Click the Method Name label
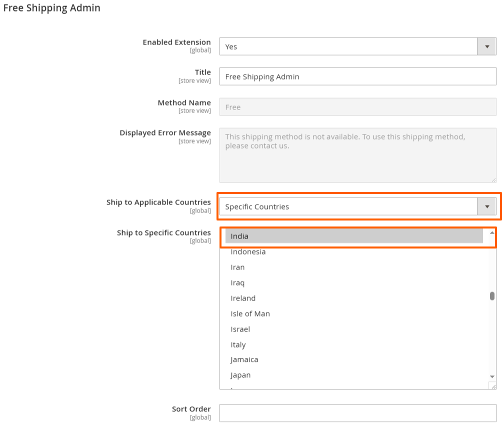This screenshot has height=430, width=504. (x=184, y=102)
